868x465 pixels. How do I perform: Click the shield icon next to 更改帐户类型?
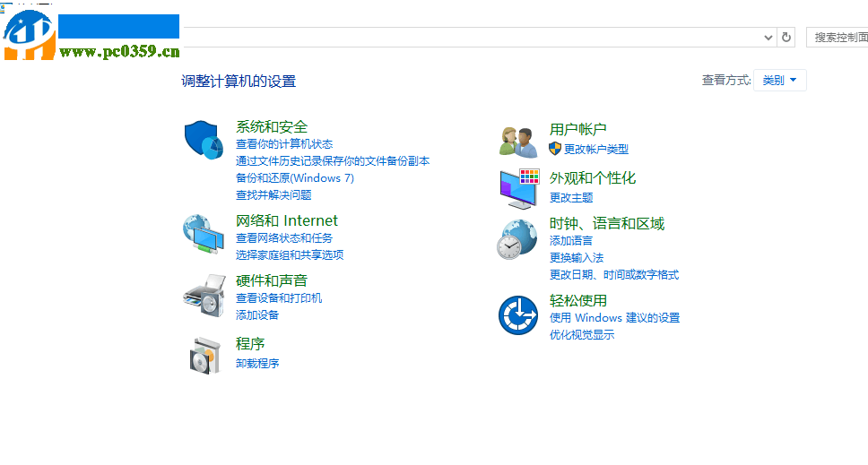click(x=555, y=149)
